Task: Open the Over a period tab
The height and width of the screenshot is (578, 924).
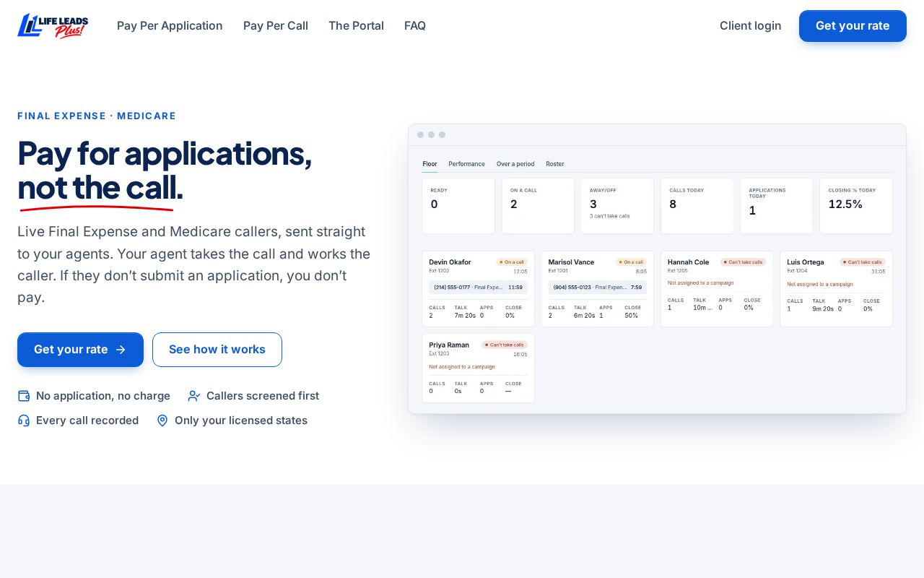Action: 515,164
